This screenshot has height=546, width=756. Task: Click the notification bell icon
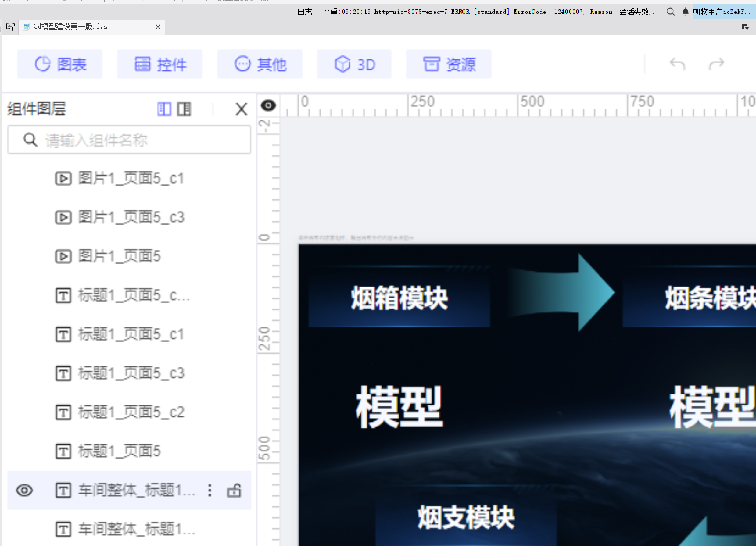pos(685,12)
